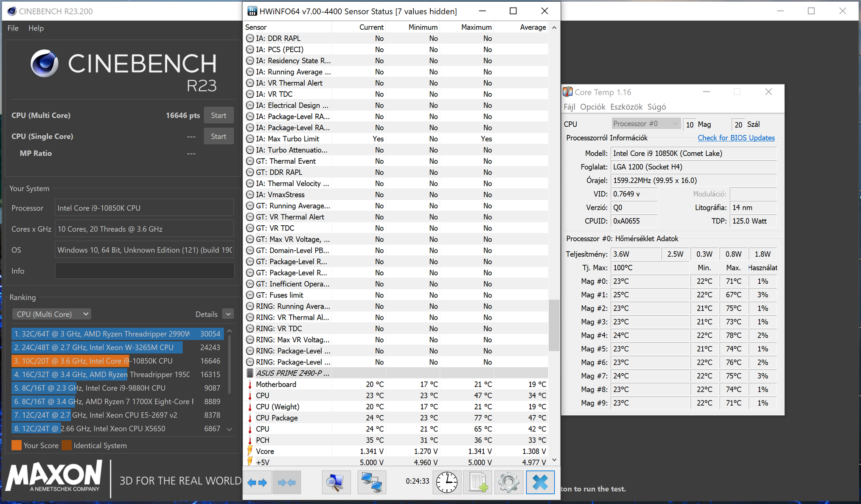Select the Intel Xeon CPU X5650 ranking row

click(x=118, y=429)
